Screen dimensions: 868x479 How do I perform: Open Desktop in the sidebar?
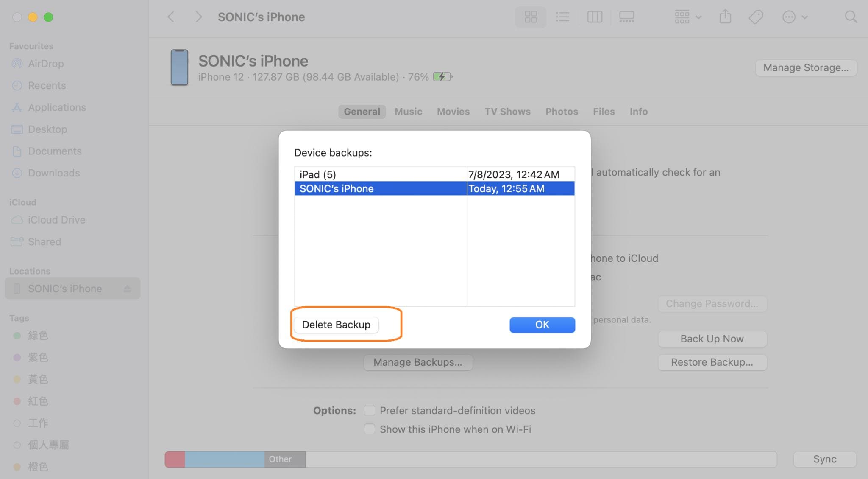coord(47,129)
